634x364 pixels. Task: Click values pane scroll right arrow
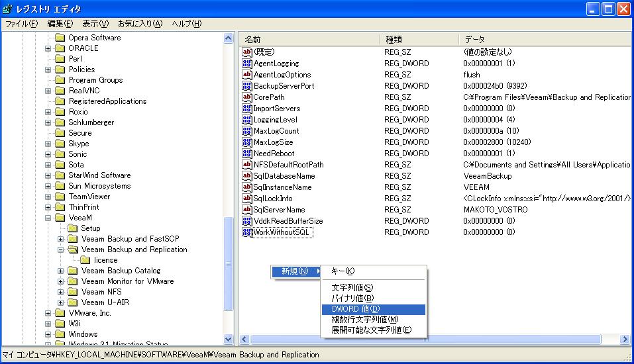click(625, 340)
